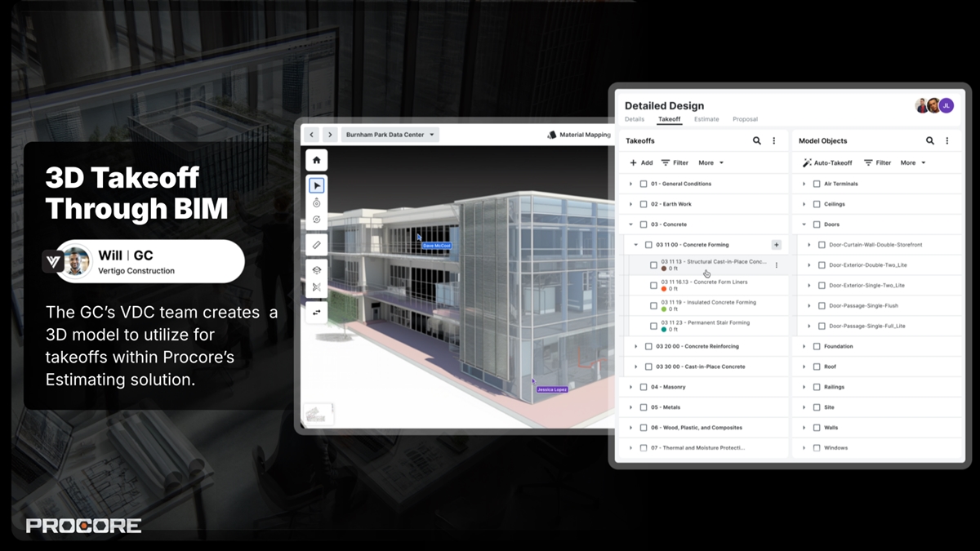Image resolution: width=980 pixels, height=551 pixels.
Task: Expand the 01 - General Conditions row
Action: [x=631, y=184]
